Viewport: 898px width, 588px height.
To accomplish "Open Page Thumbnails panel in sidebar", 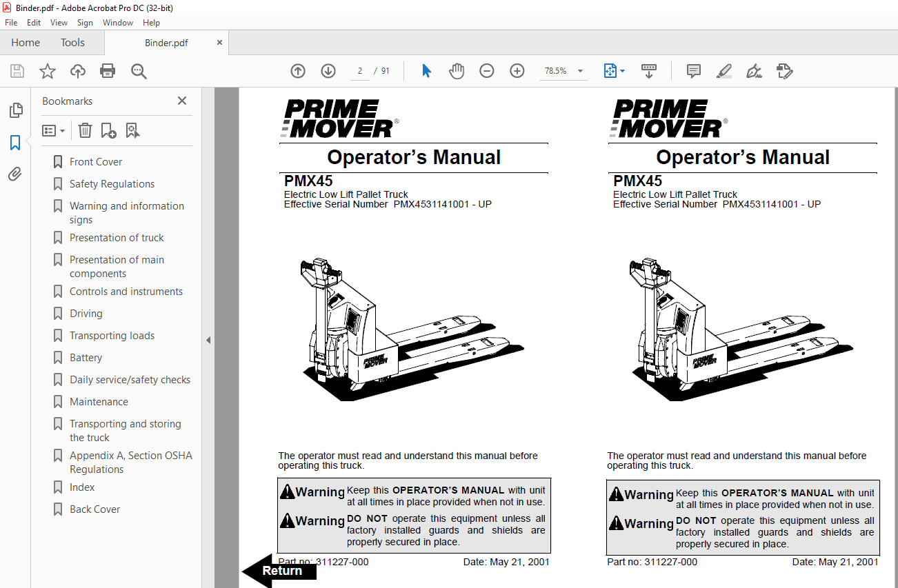I will (x=15, y=110).
